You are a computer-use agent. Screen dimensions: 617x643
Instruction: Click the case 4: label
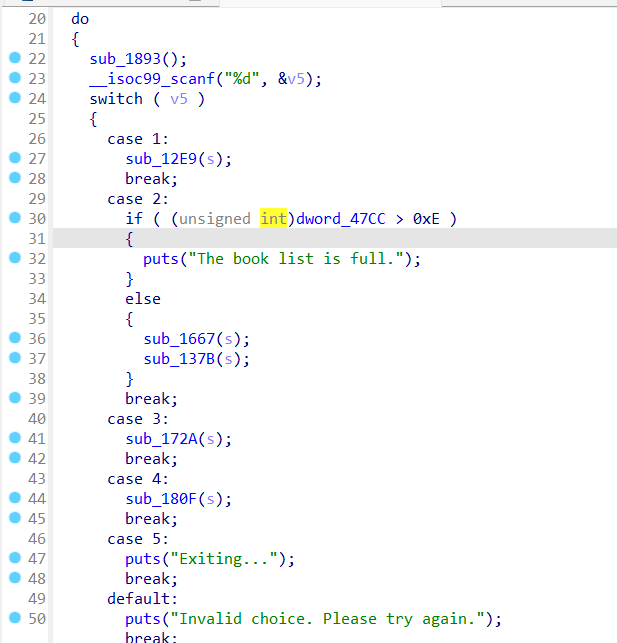tap(138, 479)
